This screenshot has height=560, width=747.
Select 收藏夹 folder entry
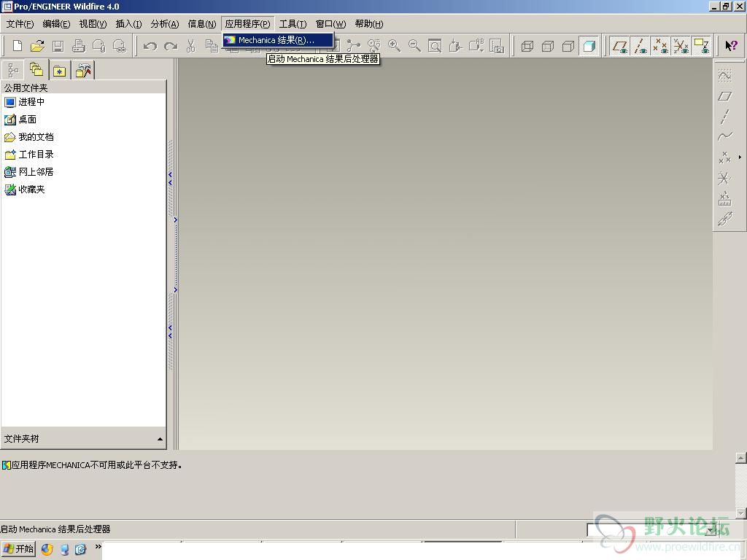coord(25,190)
